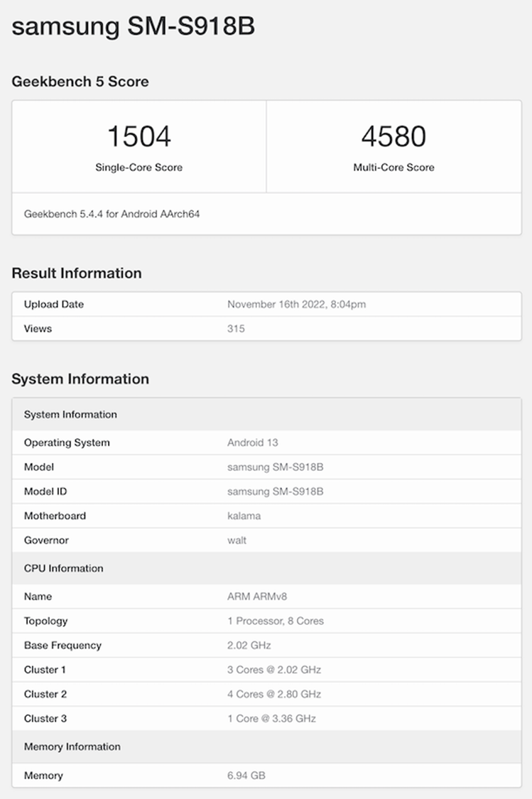Click the 'Views' row label
Viewport: 532px width, 799px height.
(x=38, y=329)
